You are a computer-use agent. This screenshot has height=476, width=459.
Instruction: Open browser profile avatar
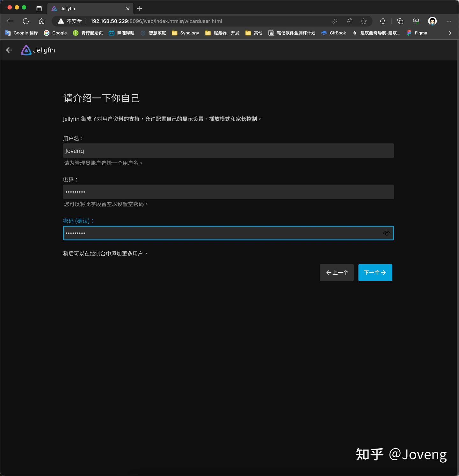432,21
